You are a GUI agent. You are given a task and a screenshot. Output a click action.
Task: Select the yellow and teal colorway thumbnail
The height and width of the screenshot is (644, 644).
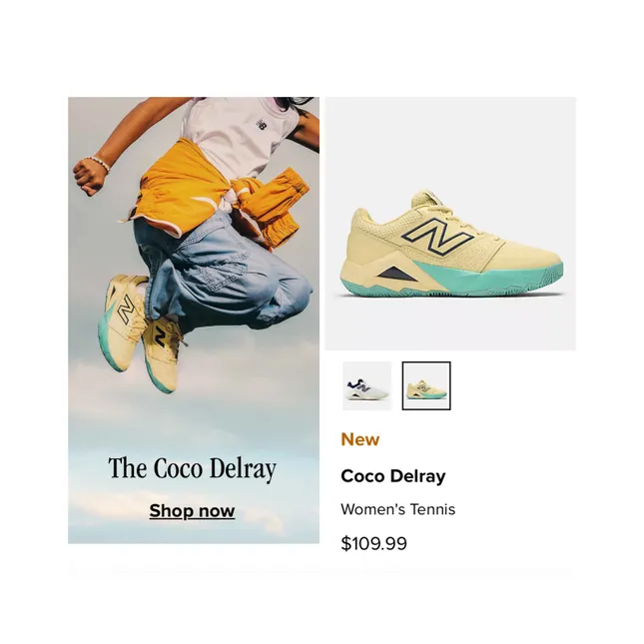[426, 385]
